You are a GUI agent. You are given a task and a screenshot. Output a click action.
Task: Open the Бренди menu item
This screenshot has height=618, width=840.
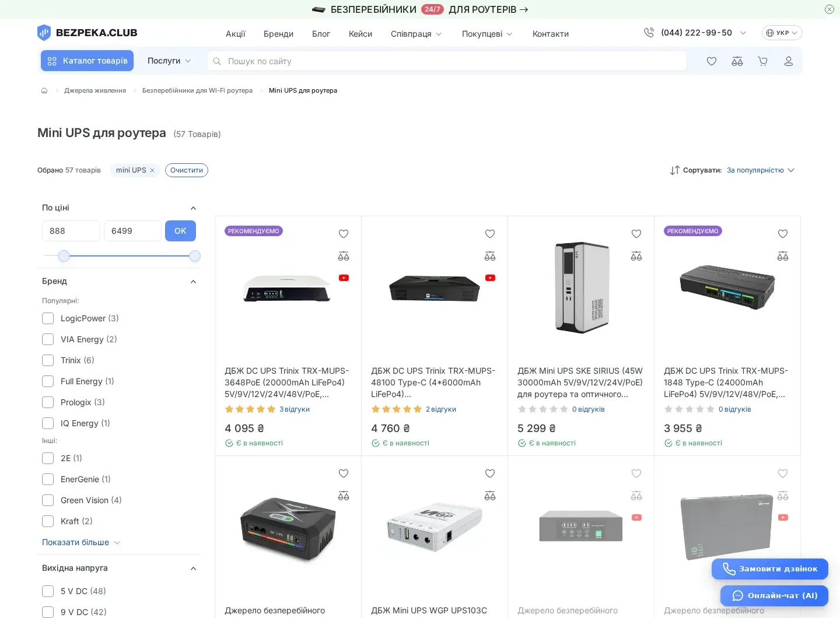click(278, 34)
